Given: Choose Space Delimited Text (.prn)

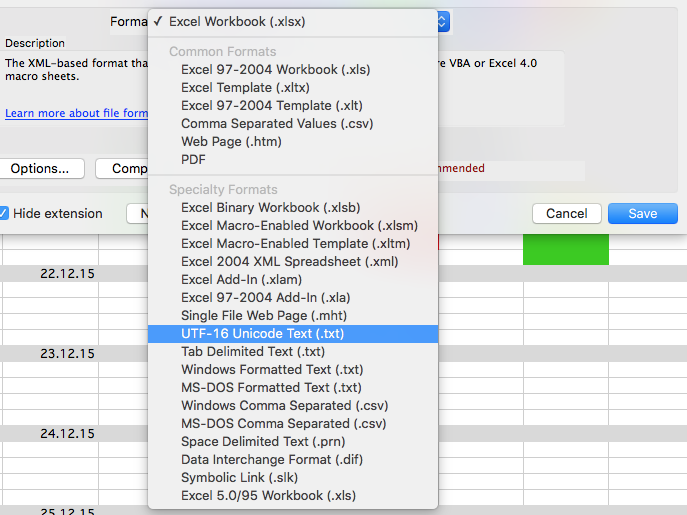Looking at the screenshot, I should pos(293,441).
